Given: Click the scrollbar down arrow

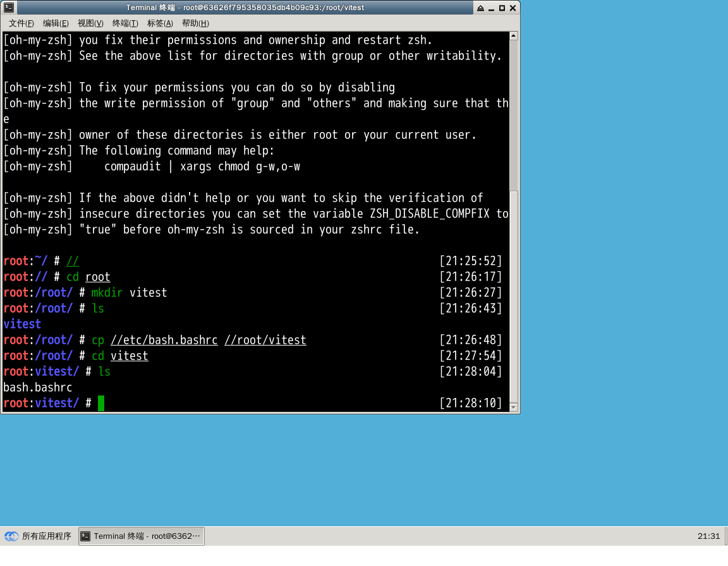Looking at the screenshot, I should tap(513, 407).
